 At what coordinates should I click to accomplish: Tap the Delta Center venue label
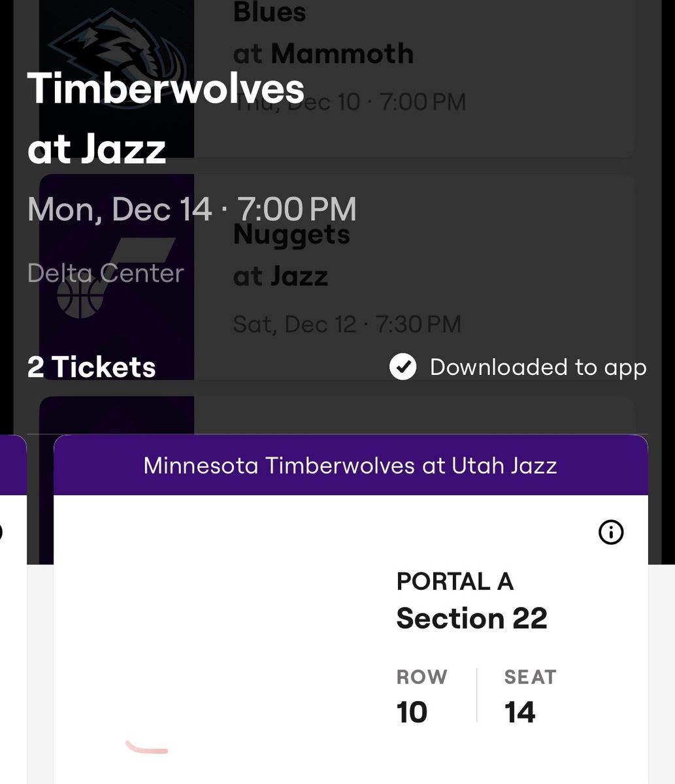point(106,272)
